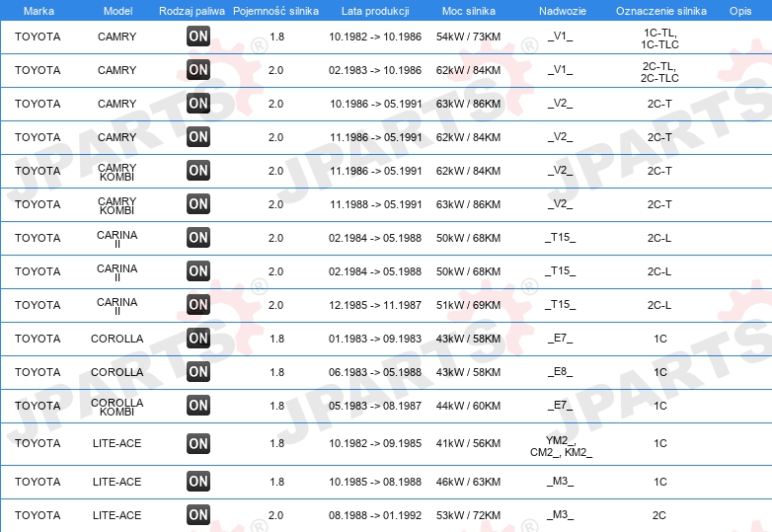Click production years 10.1986 -> 05.1991
772x532 pixels.
376,104
